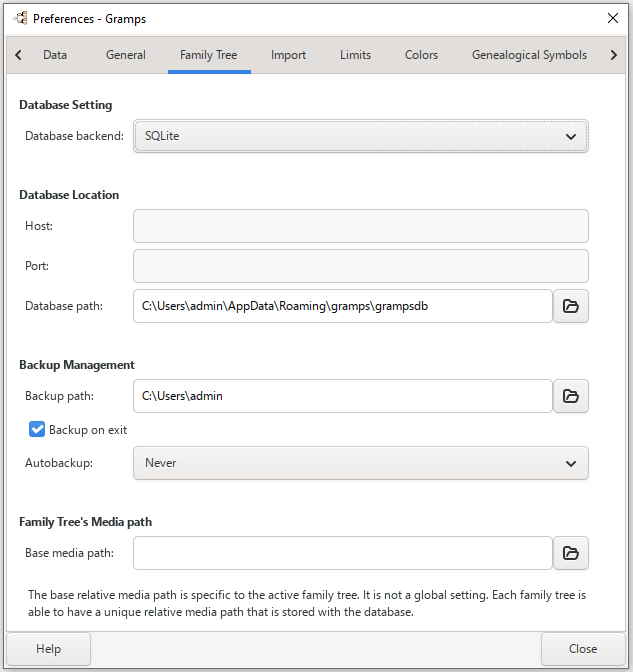The height and width of the screenshot is (672, 633).
Task: Go to the Limits tab
Action: click(x=355, y=55)
